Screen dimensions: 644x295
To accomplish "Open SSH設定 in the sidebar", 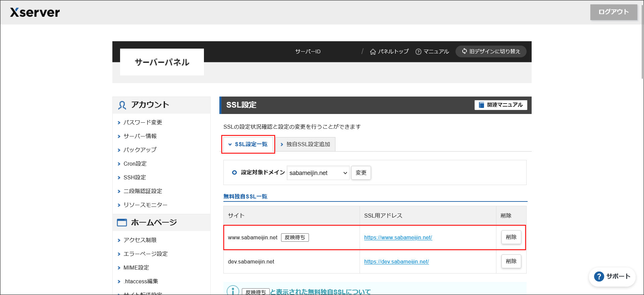I will [x=135, y=178].
